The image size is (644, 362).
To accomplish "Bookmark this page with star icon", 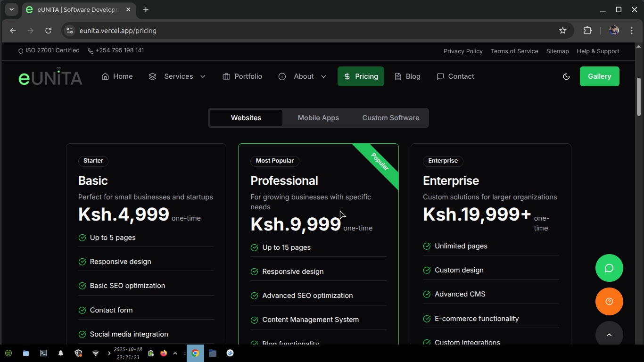I will tap(562, 31).
